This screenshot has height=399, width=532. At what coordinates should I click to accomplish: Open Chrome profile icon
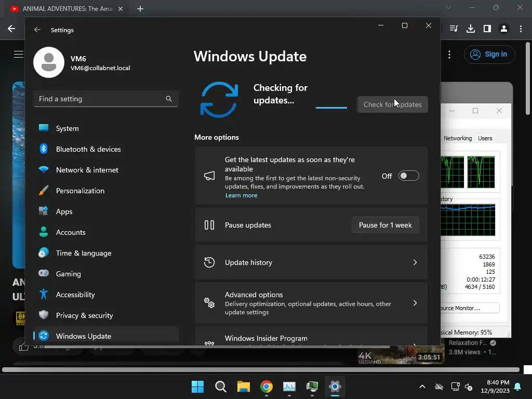point(504,29)
